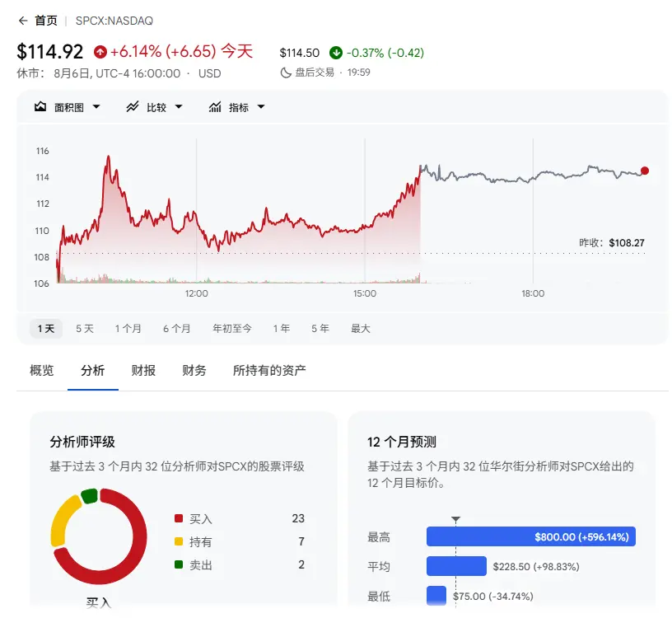Click the 卖出 count 2
The image size is (672, 618).
[x=301, y=564]
